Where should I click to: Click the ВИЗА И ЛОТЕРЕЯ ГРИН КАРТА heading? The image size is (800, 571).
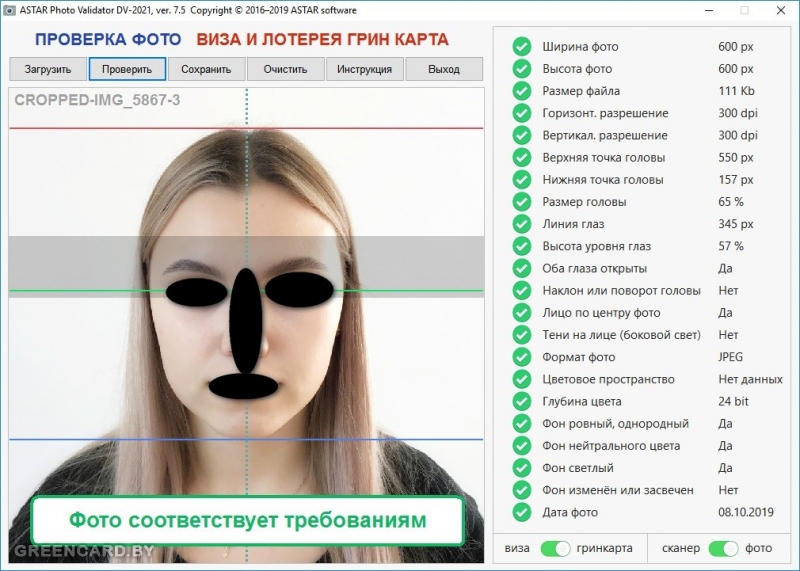tap(322, 39)
